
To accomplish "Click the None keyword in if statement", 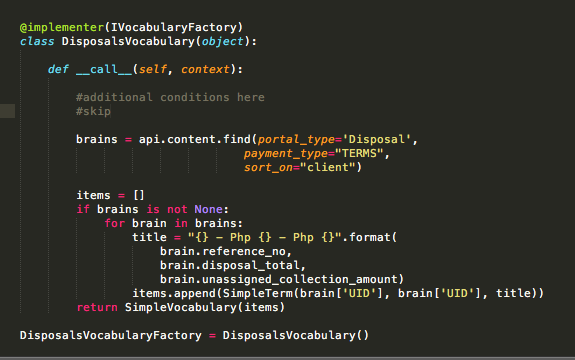I will 208,209.
